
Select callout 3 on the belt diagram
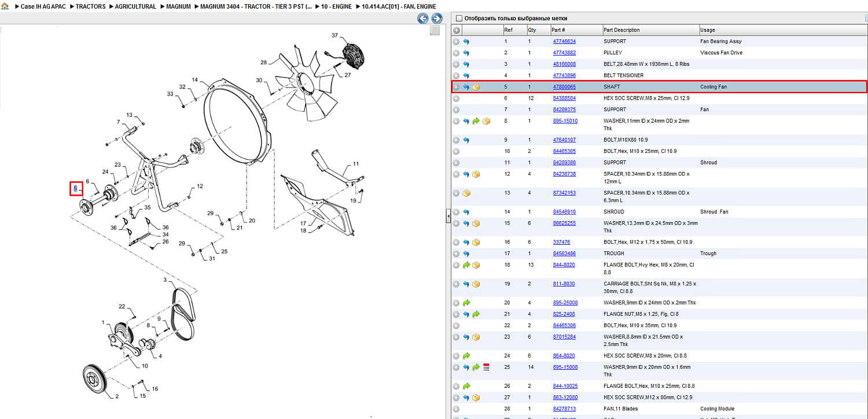(x=165, y=280)
